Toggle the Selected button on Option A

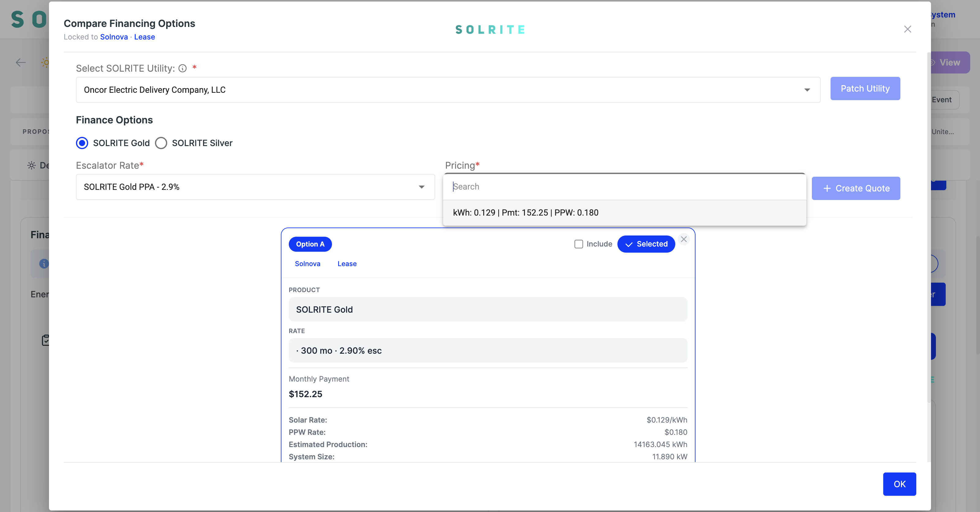646,244
